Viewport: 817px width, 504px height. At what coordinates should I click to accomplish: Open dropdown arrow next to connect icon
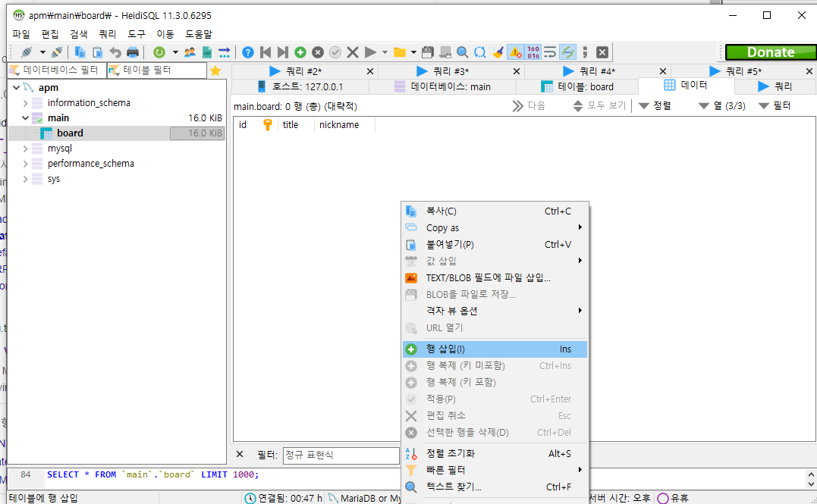pyautogui.click(x=42, y=52)
